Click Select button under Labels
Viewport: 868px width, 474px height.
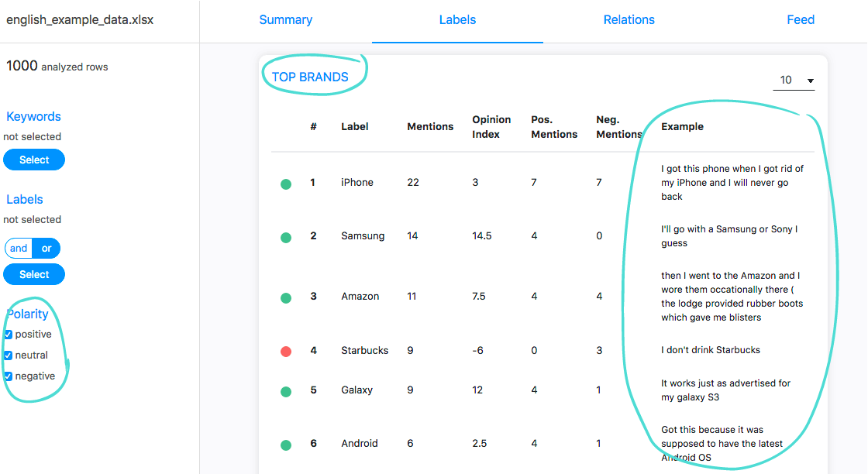click(x=34, y=274)
